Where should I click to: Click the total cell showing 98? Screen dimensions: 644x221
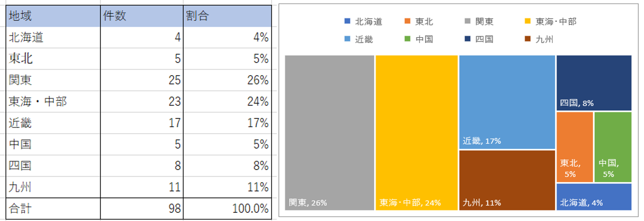pos(142,208)
